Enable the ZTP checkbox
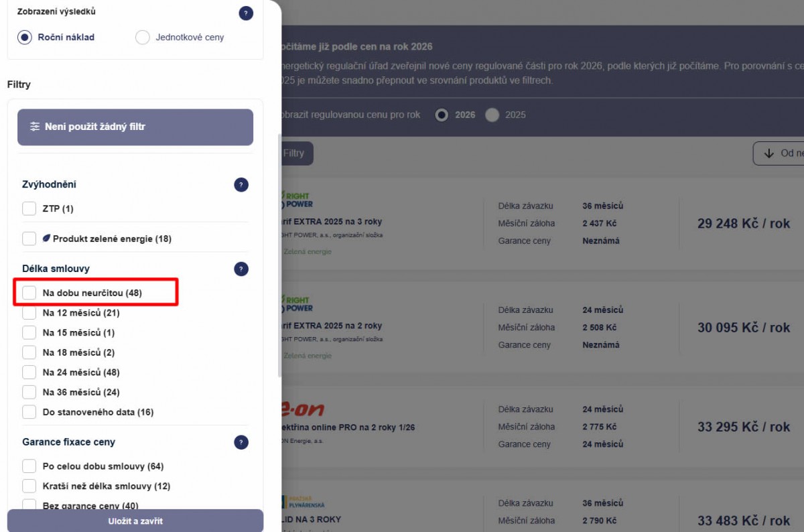Viewport: 804px width, 532px height. coord(29,209)
